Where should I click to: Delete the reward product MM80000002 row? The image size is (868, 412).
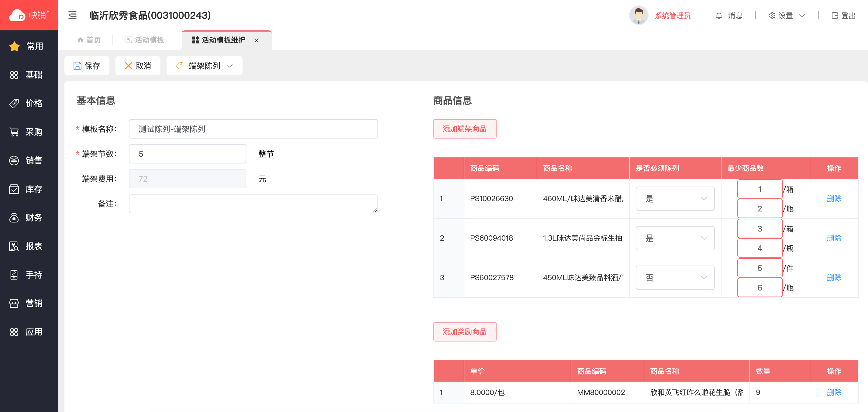[834, 392]
